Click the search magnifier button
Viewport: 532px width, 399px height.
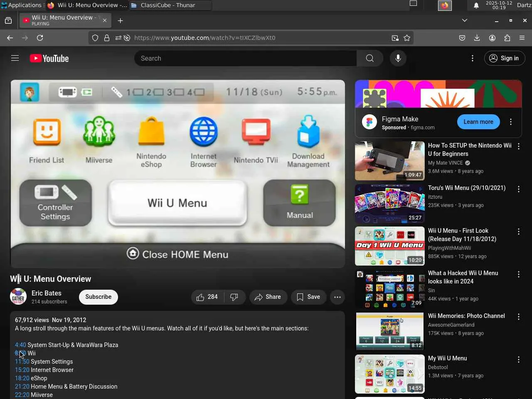[369, 58]
